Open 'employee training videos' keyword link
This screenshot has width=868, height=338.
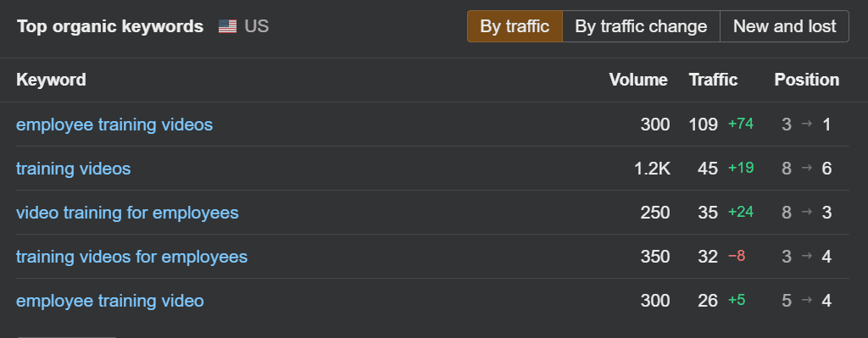pyautogui.click(x=114, y=125)
